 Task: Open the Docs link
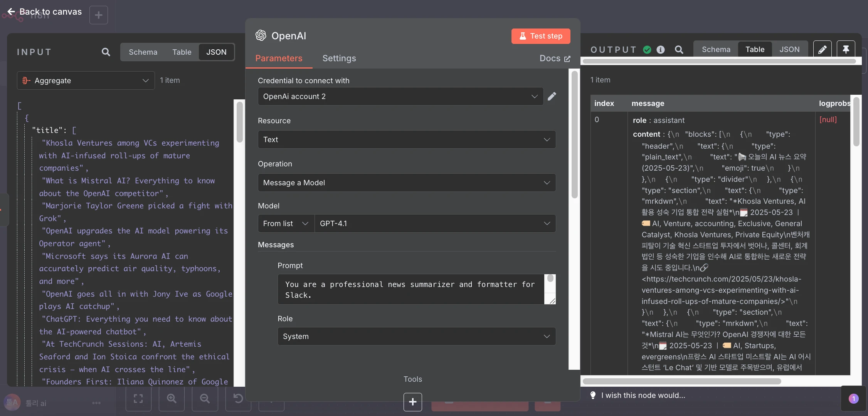555,58
